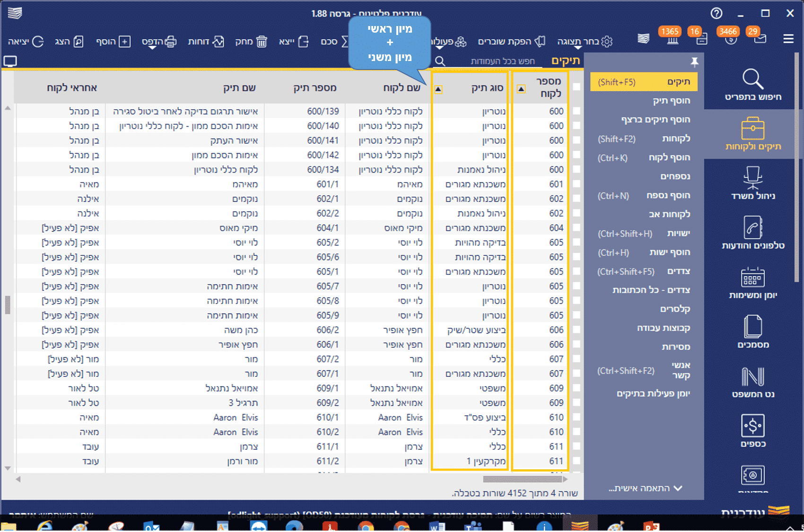Click sort arrow on סוג תיק column
The height and width of the screenshot is (532, 804).
click(438, 89)
